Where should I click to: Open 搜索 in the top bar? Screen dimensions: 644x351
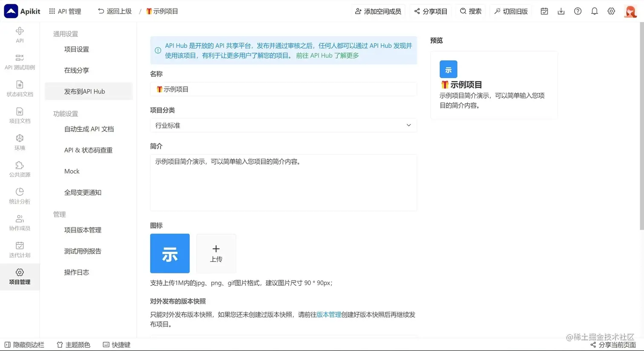pos(471,11)
